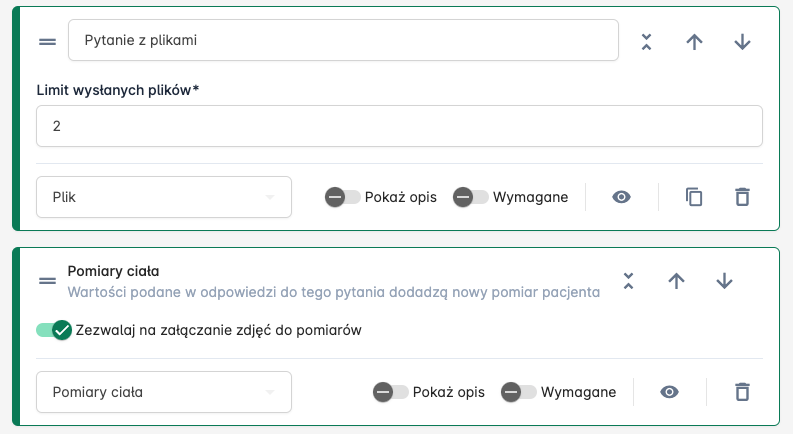The image size is (793, 434).
Task: Click the Limit wysłanych plików input field
Action: coord(399,126)
